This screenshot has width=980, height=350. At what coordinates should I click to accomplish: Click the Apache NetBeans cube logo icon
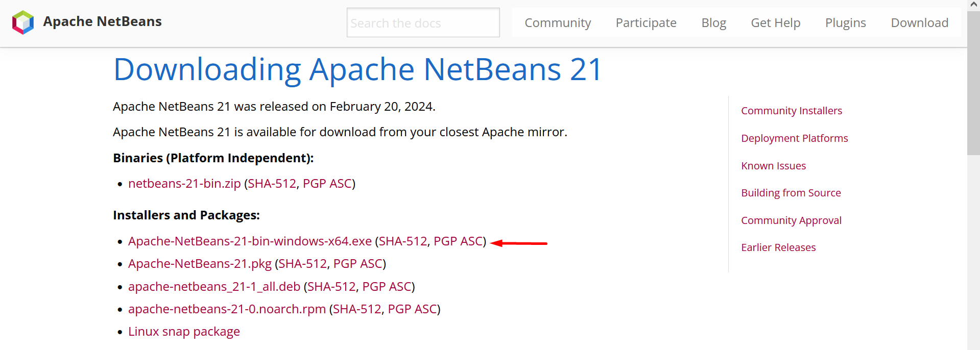pyautogui.click(x=23, y=22)
